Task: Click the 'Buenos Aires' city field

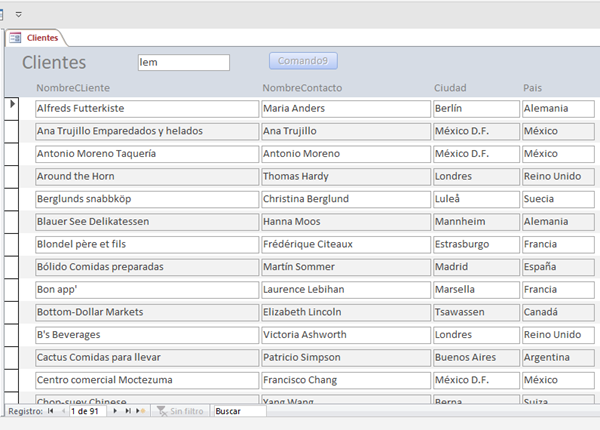Action: (x=476, y=357)
